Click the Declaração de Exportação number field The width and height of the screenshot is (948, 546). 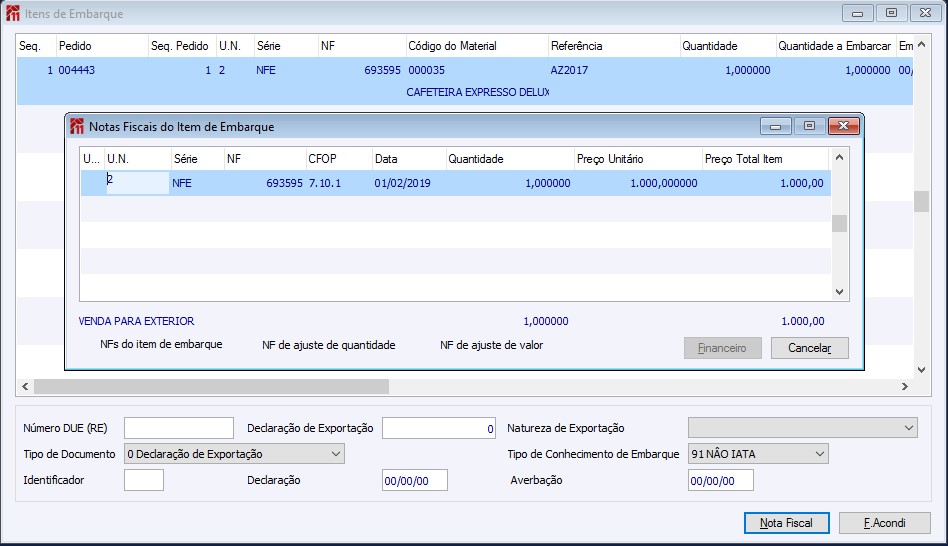click(x=439, y=428)
